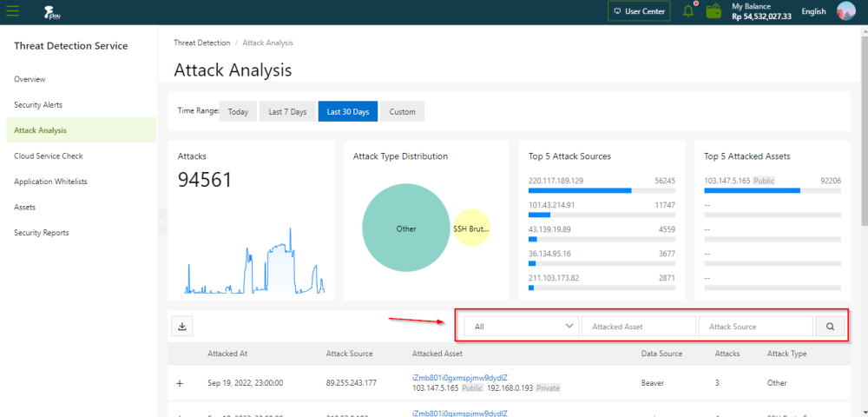Image resolution: width=868 pixels, height=417 pixels.
Task: Open the All attack type dropdown
Action: (x=522, y=327)
